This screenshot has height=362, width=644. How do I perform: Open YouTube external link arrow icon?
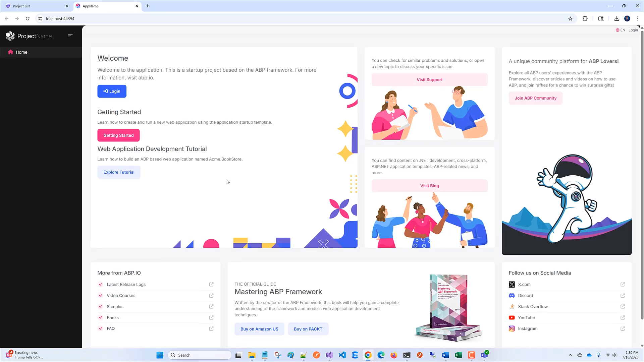[623, 317]
